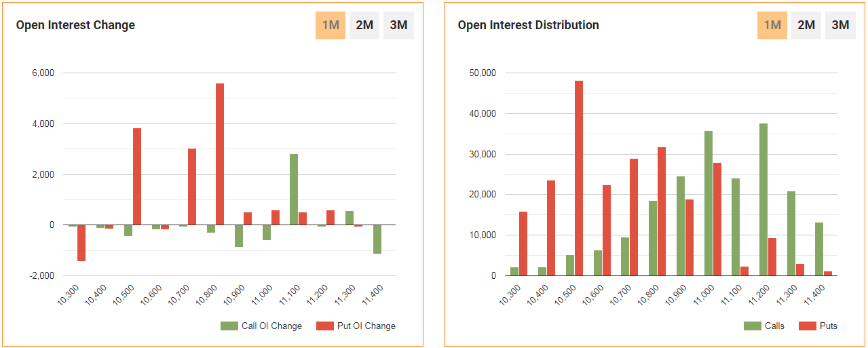Select 1M in Open Interest Distribution panel
This screenshot has height=348, width=868.
point(772,26)
